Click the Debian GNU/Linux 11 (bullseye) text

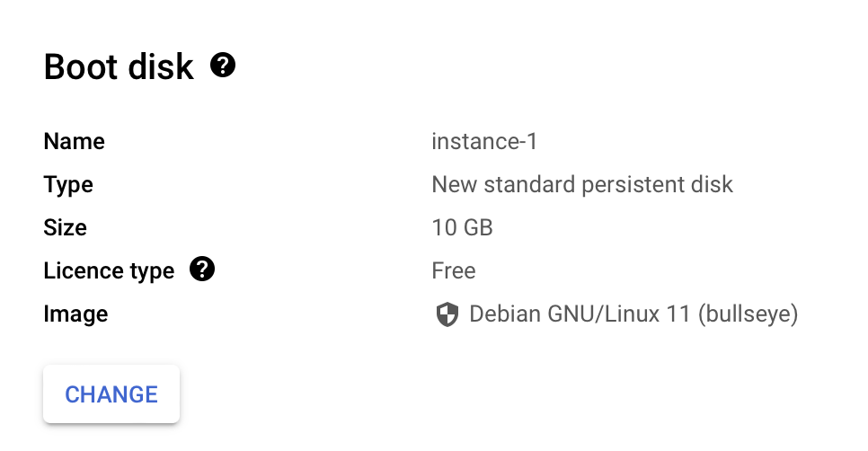pyautogui.click(x=633, y=314)
